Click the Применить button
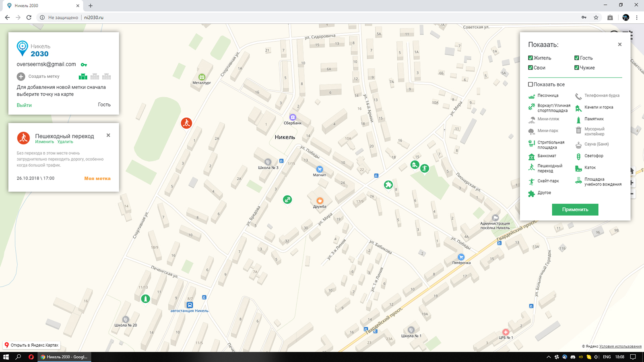Viewport: 644px width, 362px height. (575, 210)
